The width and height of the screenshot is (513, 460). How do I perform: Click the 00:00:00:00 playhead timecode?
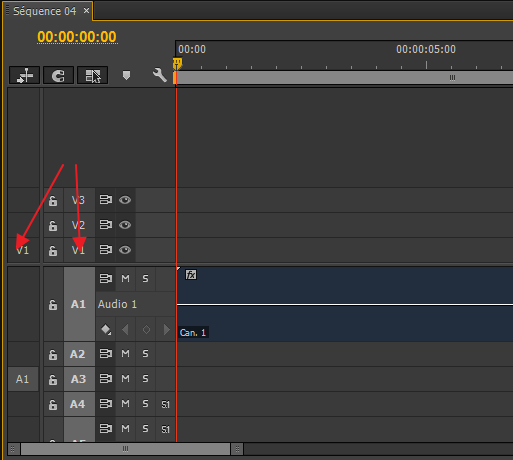tap(77, 37)
